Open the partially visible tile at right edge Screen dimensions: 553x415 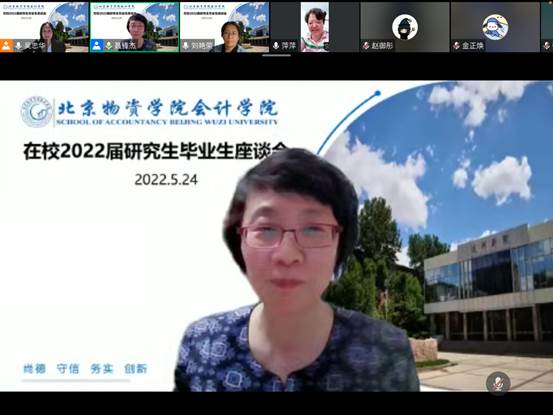point(547,27)
